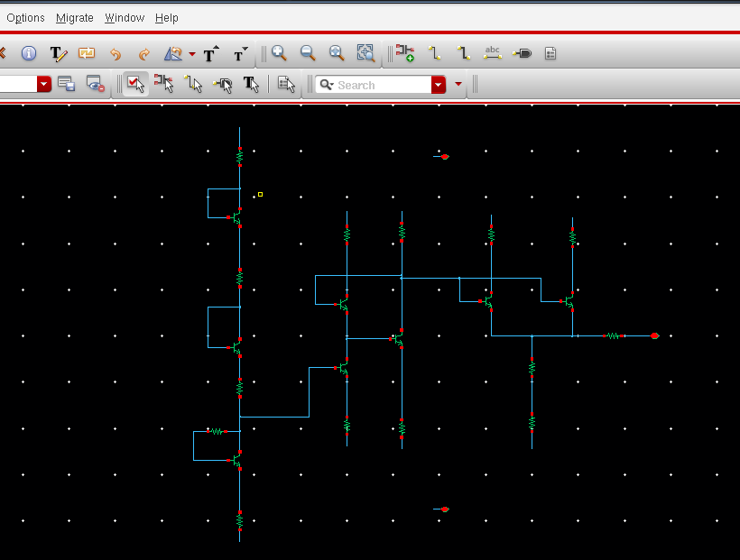
Task: Click the Zoom In magnifier
Action: click(x=279, y=54)
